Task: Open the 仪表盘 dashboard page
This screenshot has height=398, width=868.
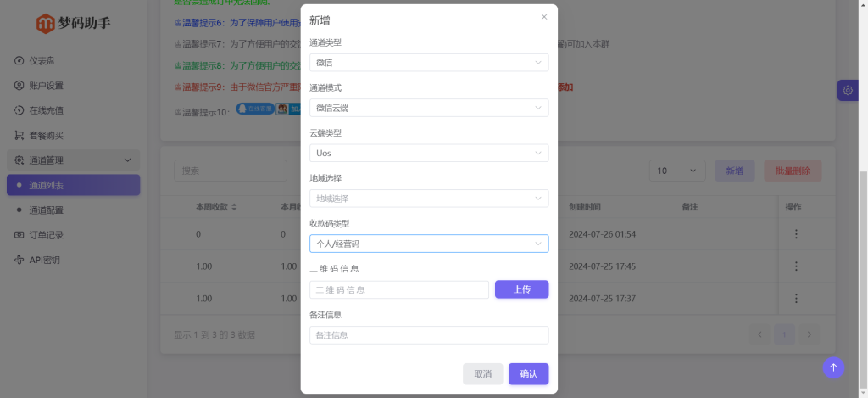Action: 47,61
